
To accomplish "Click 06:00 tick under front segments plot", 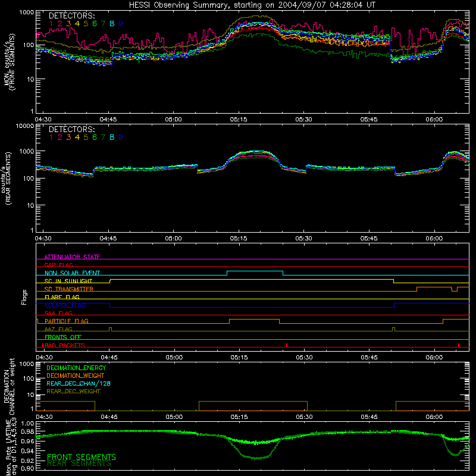I will 434,120.
